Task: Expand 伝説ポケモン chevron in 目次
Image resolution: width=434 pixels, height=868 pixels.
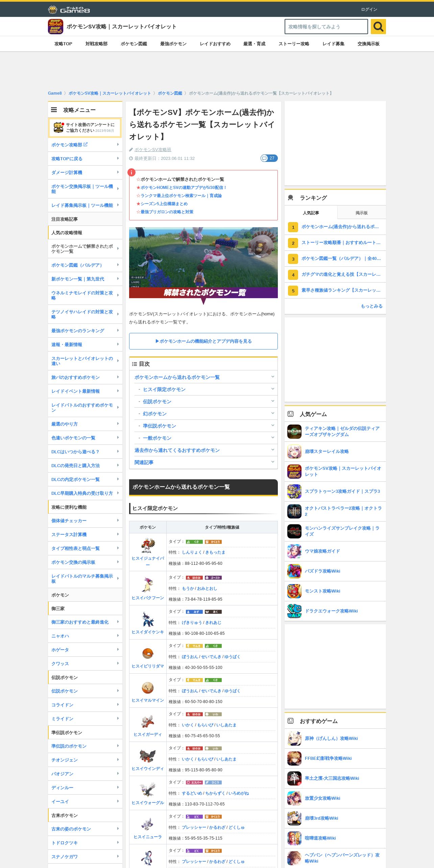Action: tap(272, 401)
